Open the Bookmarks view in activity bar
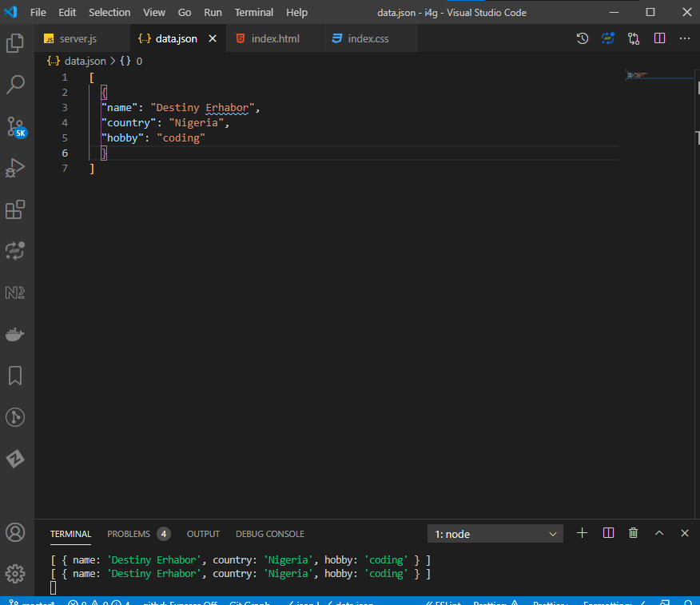The height and width of the screenshot is (605, 700). pyautogui.click(x=15, y=376)
